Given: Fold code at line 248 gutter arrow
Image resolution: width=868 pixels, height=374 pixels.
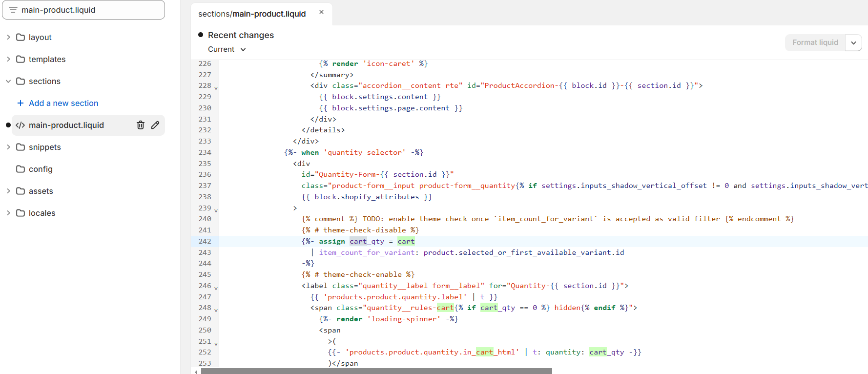Looking at the screenshot, I should 216,310.
